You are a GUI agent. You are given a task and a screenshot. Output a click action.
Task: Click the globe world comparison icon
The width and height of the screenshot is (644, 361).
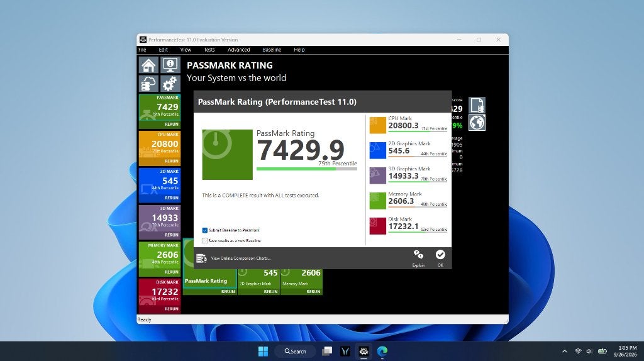coord(477,123)
